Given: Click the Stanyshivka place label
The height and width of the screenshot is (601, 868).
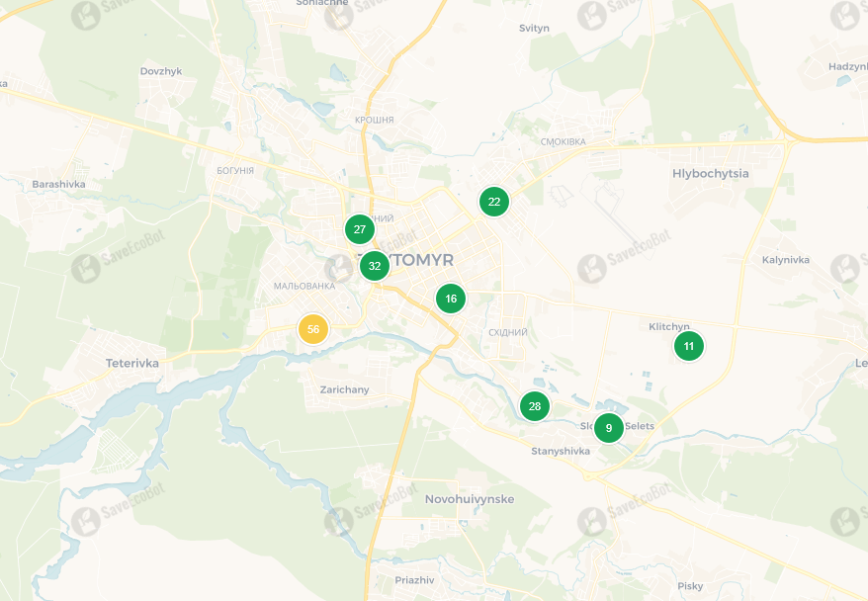Looking at the screenshot, I should pos(561,451).
